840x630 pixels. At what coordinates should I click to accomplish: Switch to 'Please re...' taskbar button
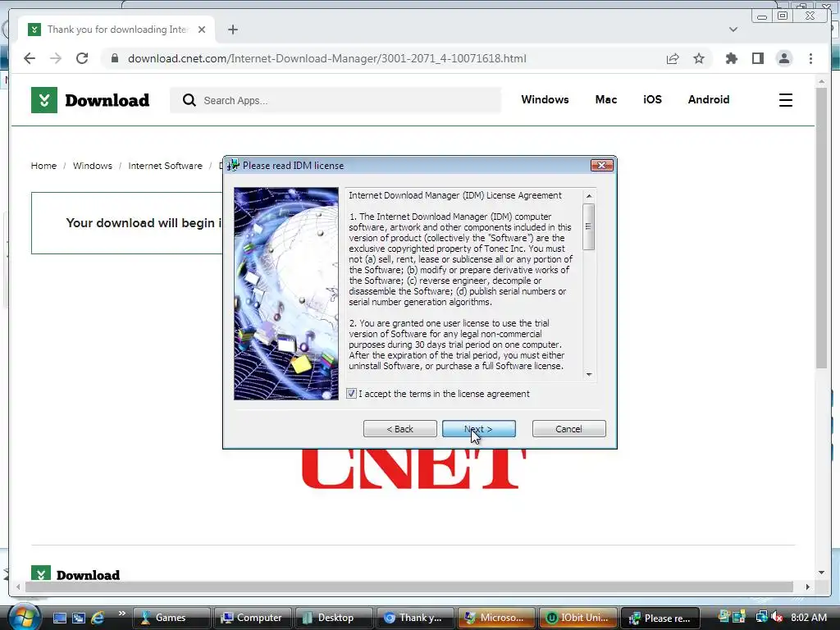tap(660, 618)
